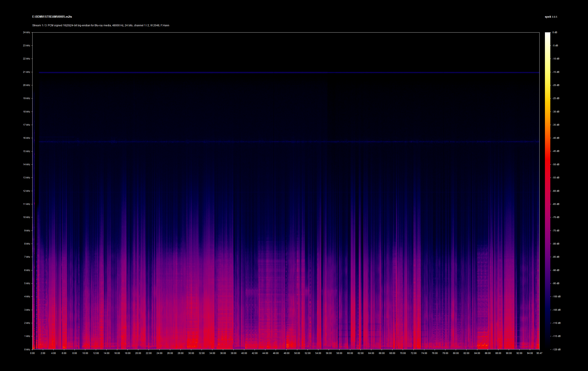
Task: Click the 84:00 time axis marker
Action: point(477,353)
